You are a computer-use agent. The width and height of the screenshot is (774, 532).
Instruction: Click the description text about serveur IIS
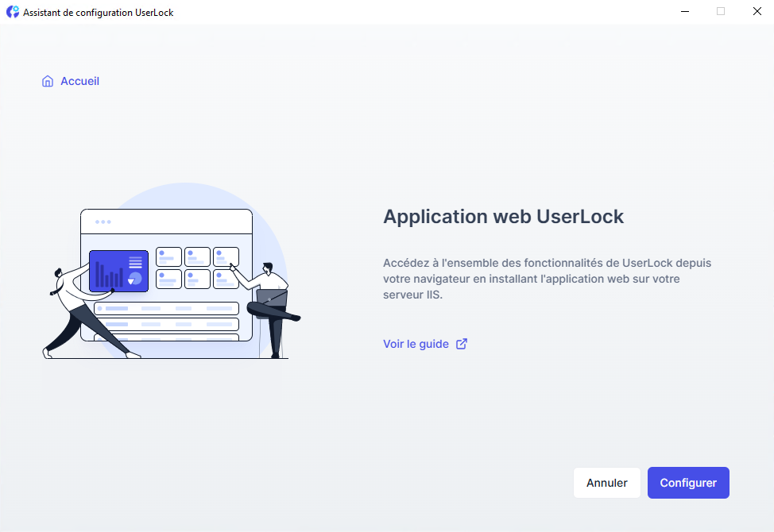coord(547,279)
